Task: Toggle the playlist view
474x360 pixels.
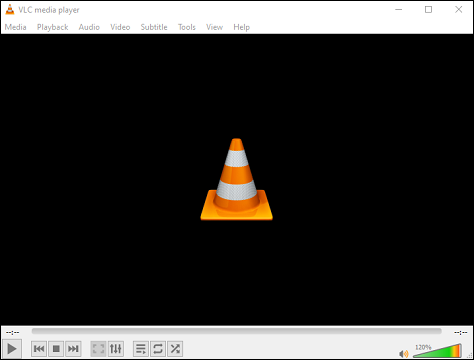Action: click(x=141, y=349)
